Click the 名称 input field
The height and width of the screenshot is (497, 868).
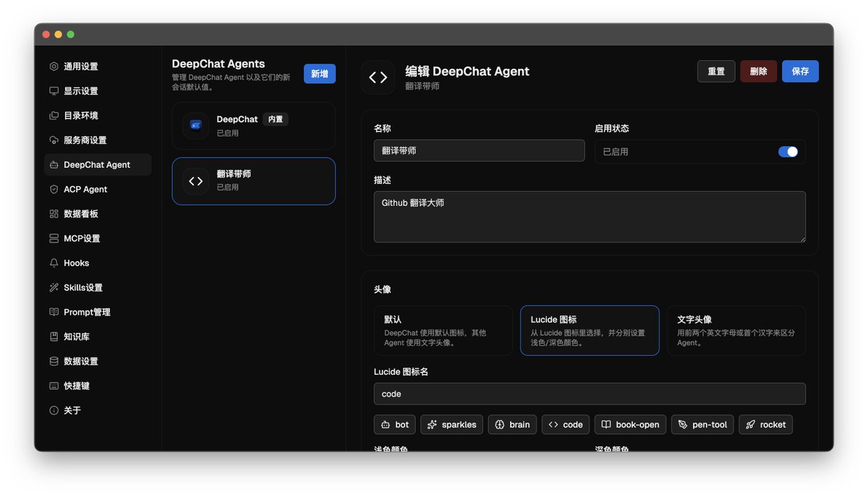tap(479, 150)
